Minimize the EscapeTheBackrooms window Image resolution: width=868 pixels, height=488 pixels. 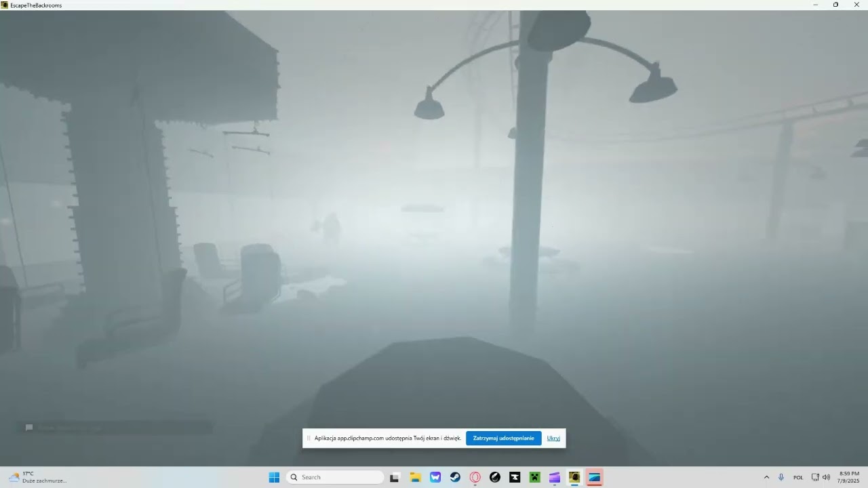[815, 5]
